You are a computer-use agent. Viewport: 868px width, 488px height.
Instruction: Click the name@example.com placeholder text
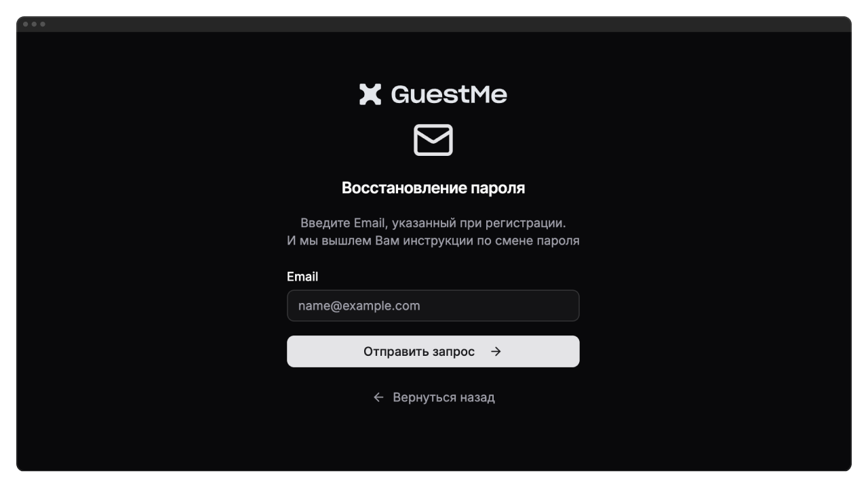[x=359, y=306]
